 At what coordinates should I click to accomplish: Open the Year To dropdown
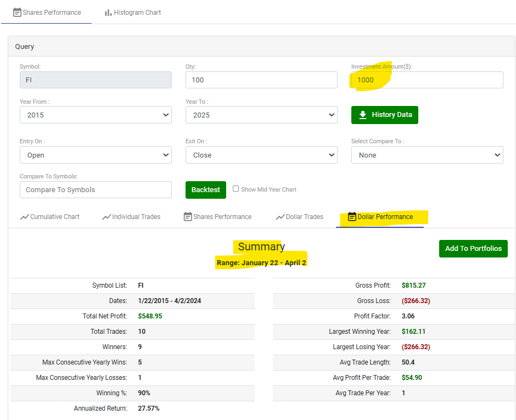261,115
